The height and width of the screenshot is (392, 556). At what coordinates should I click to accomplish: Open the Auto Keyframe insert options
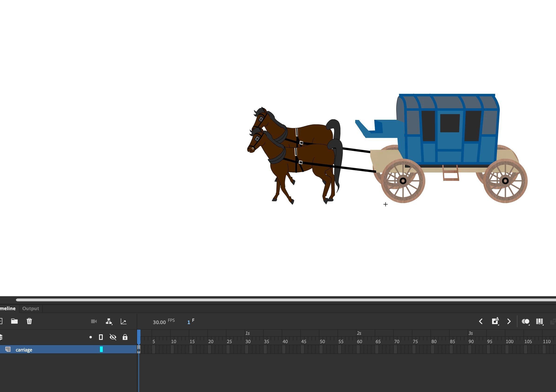[495, 322]
